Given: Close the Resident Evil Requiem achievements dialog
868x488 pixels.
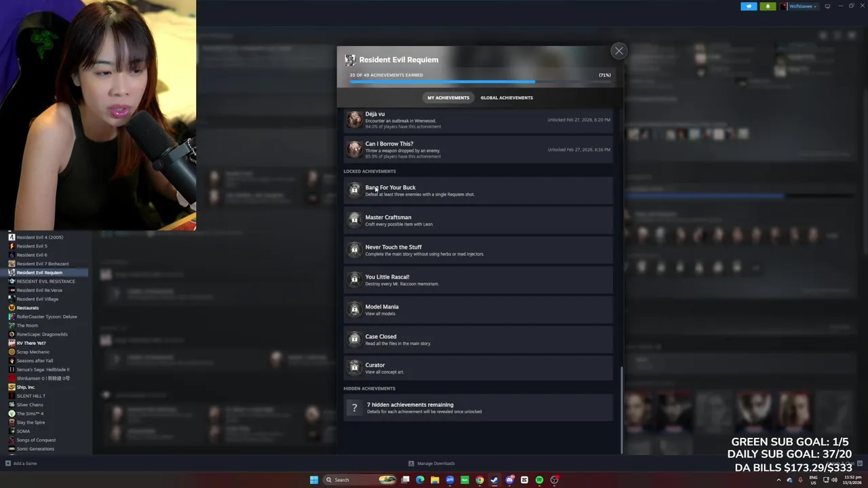Looking at the screenshot, I should coord(618,51).
